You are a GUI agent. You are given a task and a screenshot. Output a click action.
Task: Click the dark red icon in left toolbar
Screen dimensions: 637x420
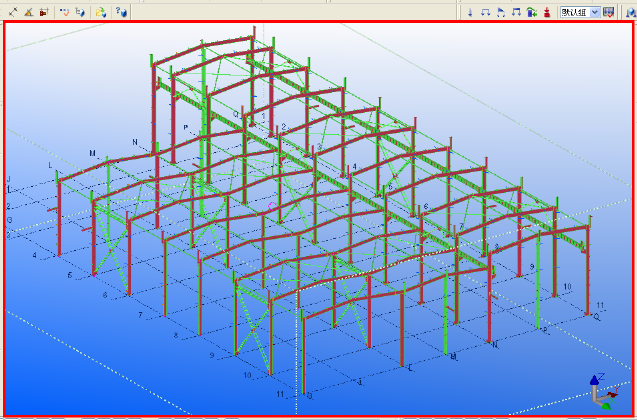[x=44, y=11]
